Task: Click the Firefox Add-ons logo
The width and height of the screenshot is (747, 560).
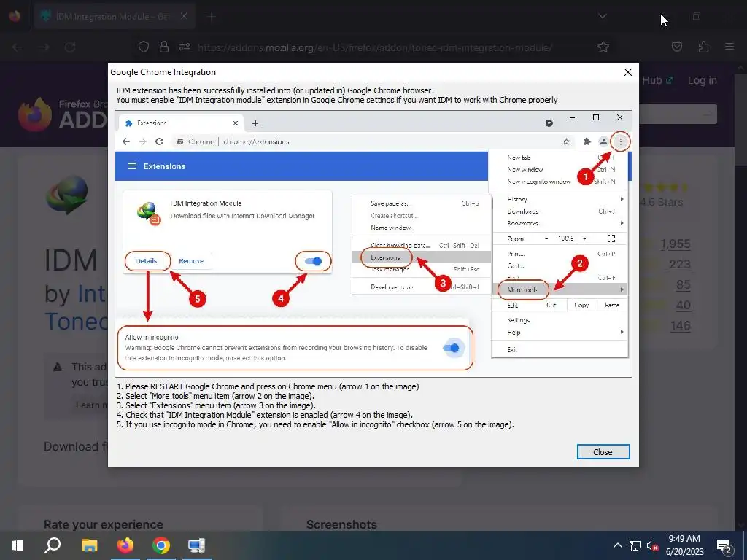Action: [x=63, y=114]
